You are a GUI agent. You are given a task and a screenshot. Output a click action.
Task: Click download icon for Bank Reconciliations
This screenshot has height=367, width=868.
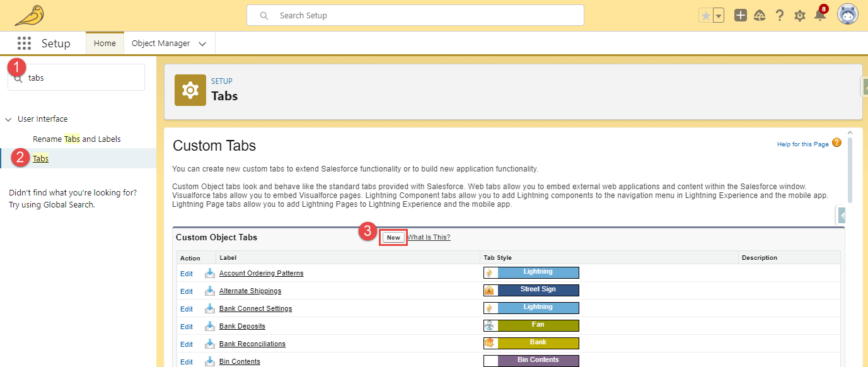point(210,344)
